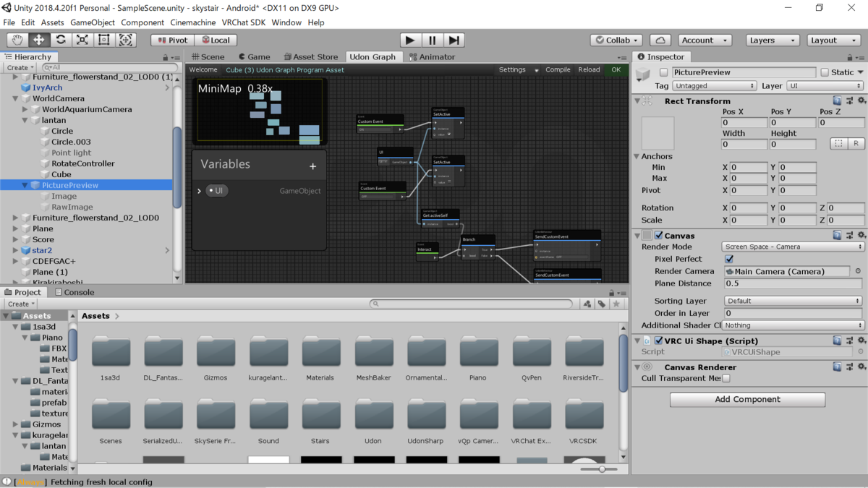The height and width of the screenshot is (488, 868).
Task: Toggle Local handle rotation mode
Action: pos(216,40)
